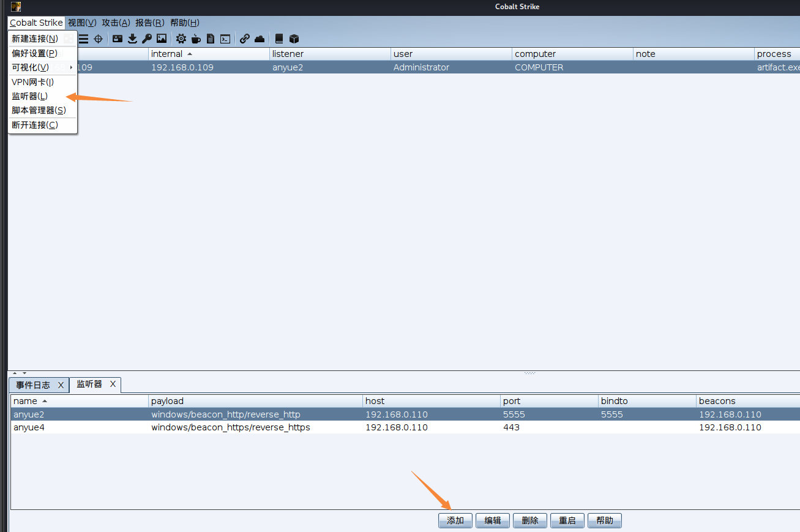
Task: Select the anyue4 listener row name
Action: coord(29,427)
